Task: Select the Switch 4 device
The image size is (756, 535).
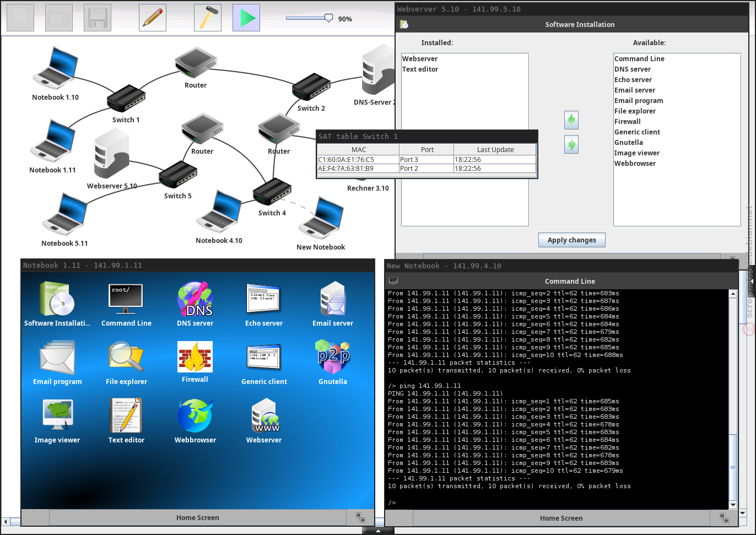Action: coord(272,192)
